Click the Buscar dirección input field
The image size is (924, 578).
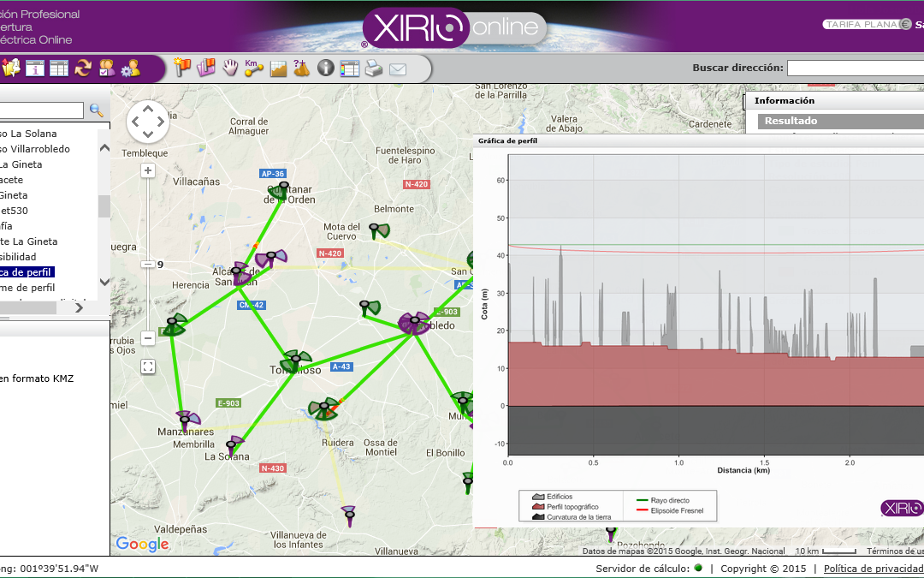tap(856, 68)
